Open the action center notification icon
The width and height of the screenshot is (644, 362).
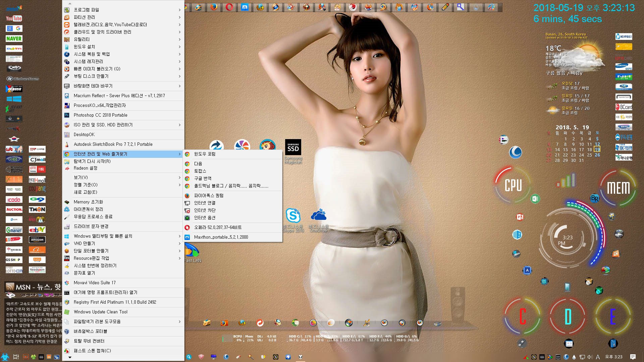633,357
